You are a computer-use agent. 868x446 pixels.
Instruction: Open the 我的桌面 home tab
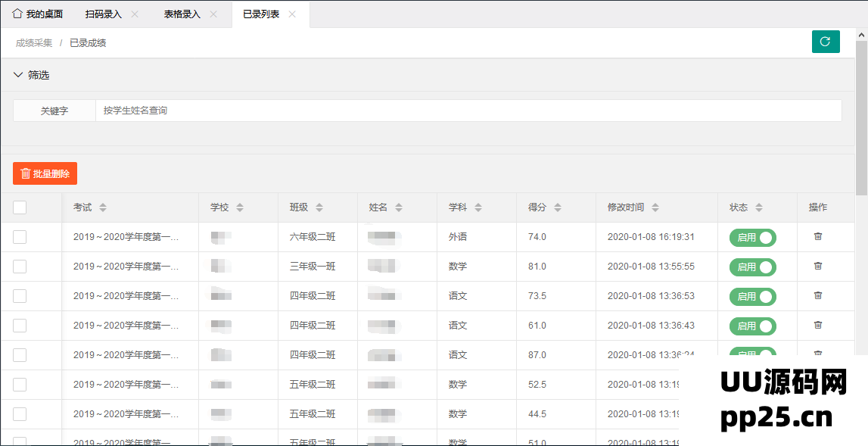(x=38, y=14)
